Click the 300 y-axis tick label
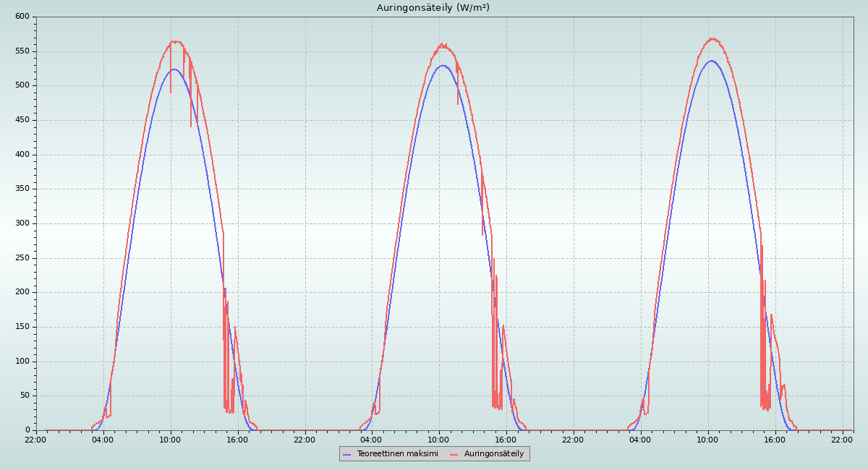868x470 pixels. click(x=22, y=223)
